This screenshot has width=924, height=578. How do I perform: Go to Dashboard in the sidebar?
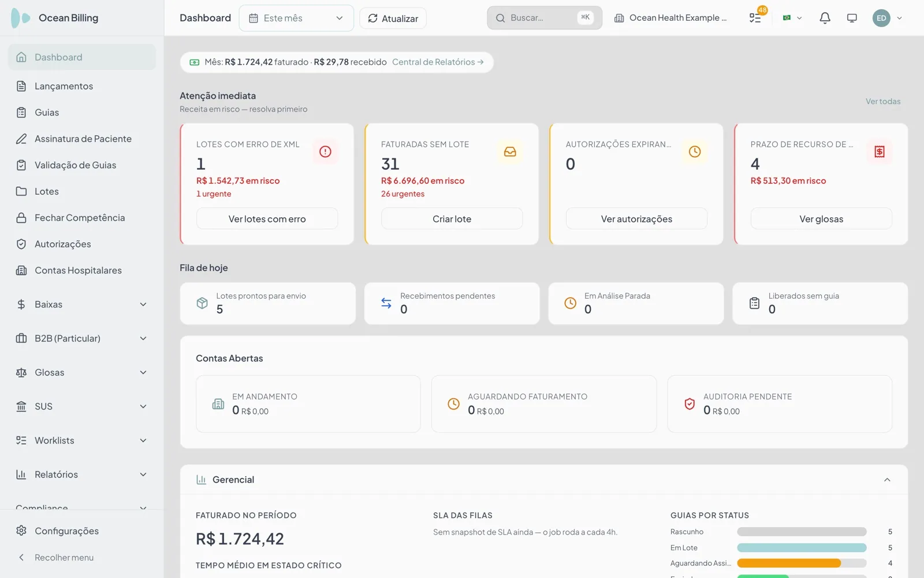tap(81, 57)
